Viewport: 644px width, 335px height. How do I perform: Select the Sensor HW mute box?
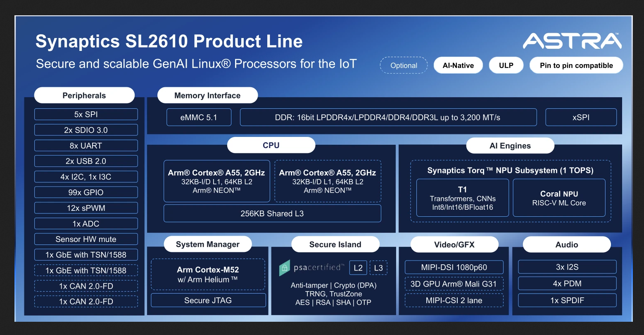coord(86,239)
